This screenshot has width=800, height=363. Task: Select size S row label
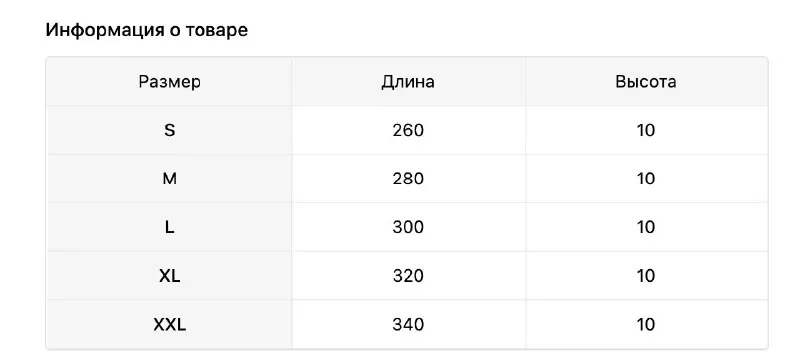tap(170, 130)
